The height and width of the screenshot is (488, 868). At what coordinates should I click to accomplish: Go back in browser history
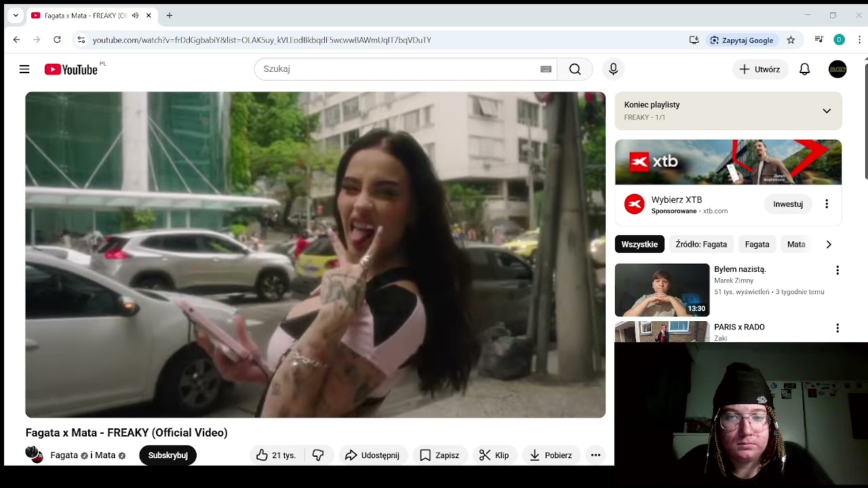pyautogui.click(x=16, y=40)
